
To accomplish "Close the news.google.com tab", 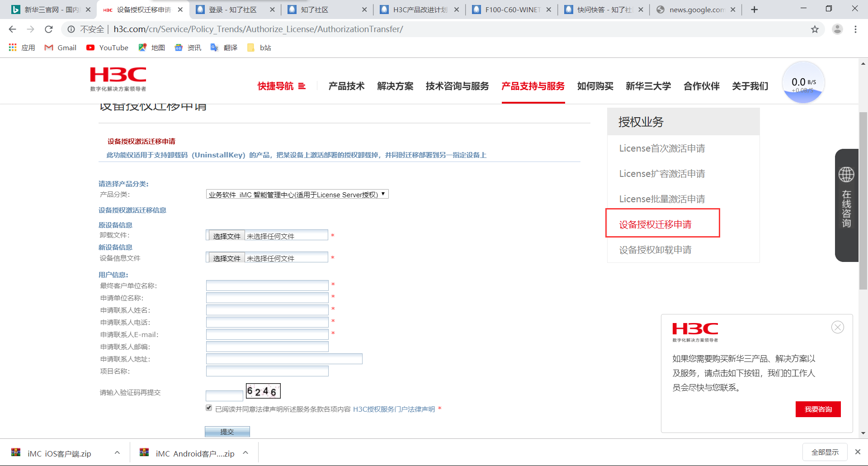I will 733,10.
